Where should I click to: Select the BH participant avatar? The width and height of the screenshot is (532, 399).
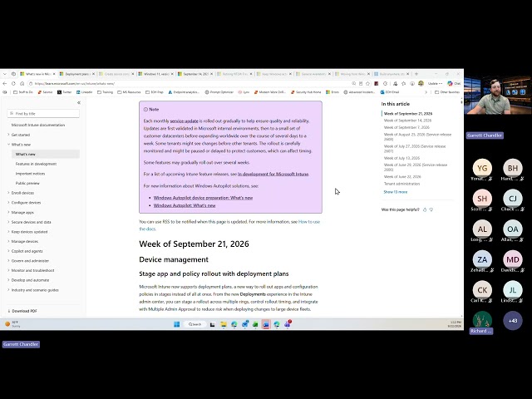tap(513, 168)
